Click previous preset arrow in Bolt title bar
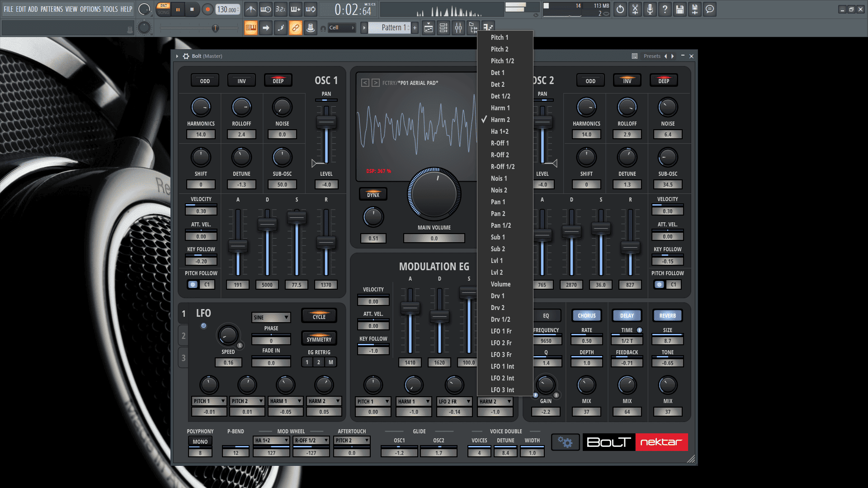This screenshot has width=868, height=488. click(665, 56)
